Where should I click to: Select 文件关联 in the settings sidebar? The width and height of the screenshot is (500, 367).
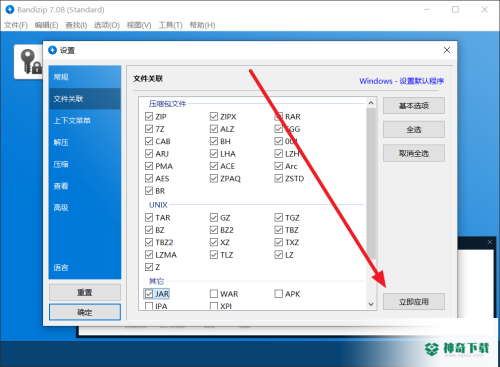(85, 99)
